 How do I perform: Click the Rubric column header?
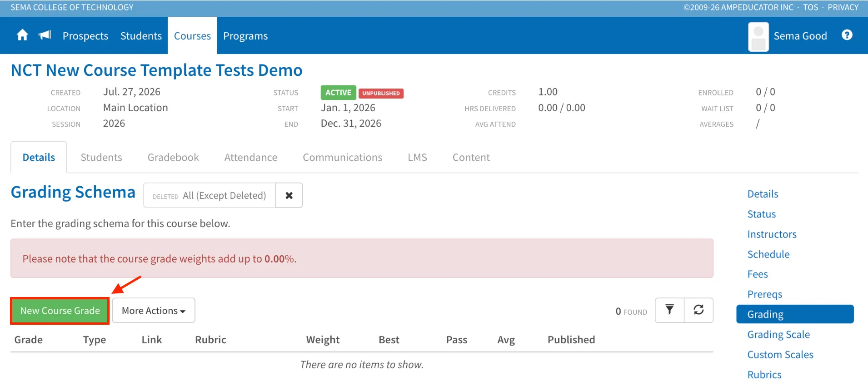[210, 340]
